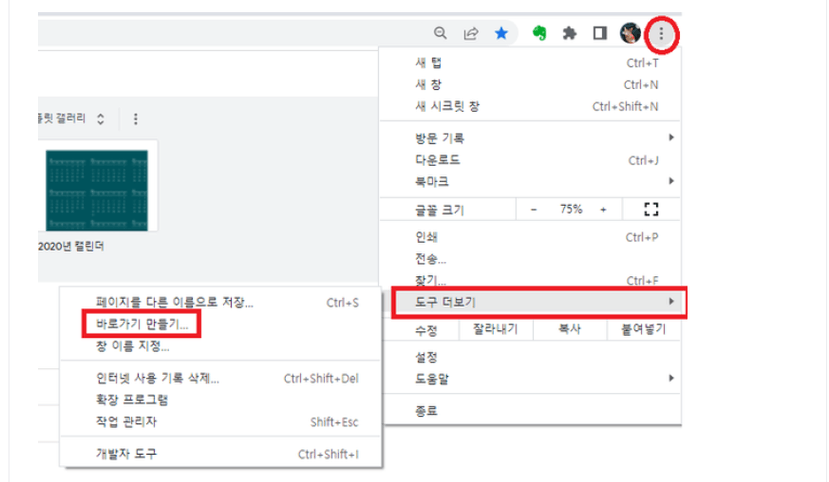
Task: Select 인쇄 menu item
Action: [x=530, y=237]
